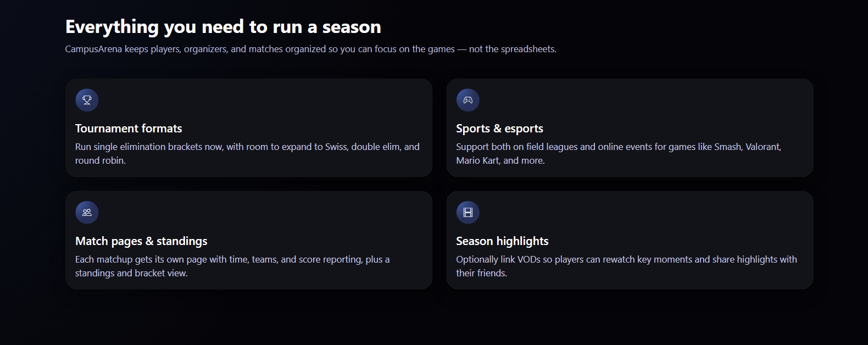Click the 'Optionally link VODs' text

click(498, 259)
